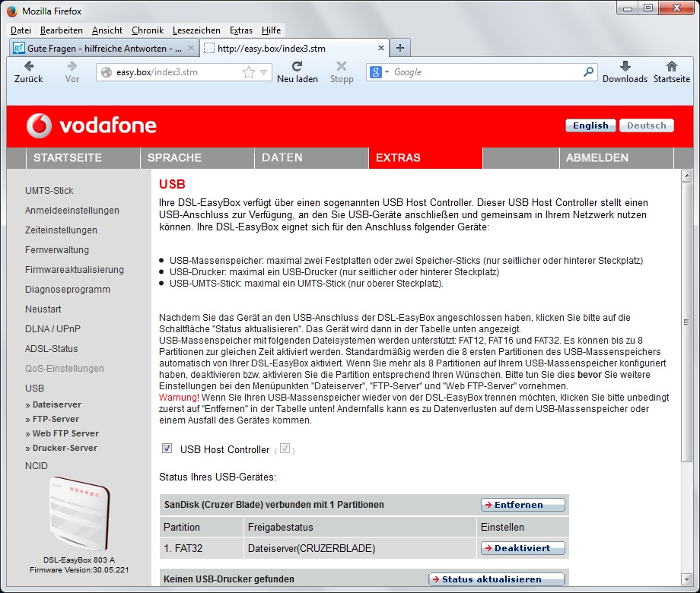Open Diagnoseprogramm sidebar link
Viewport: 700px width, 593px height.
tap(68, 289)
